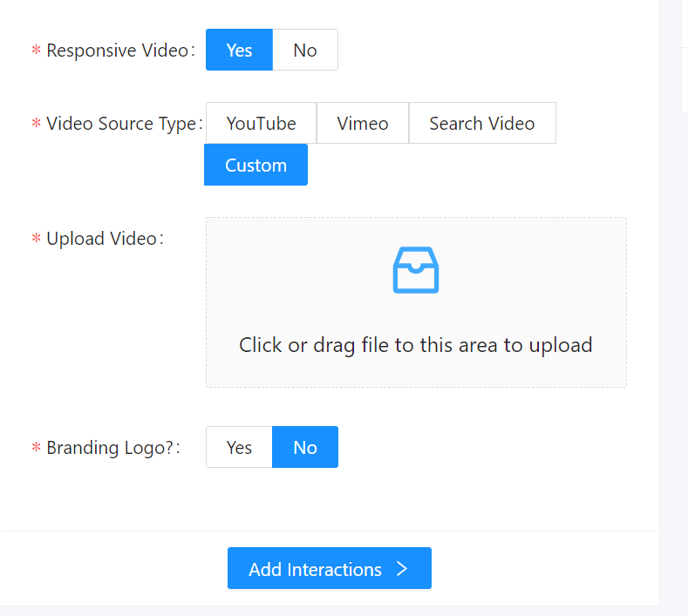Set Responsive Video to No
This screenshot has height=616, width=688.
coord(305,50)
